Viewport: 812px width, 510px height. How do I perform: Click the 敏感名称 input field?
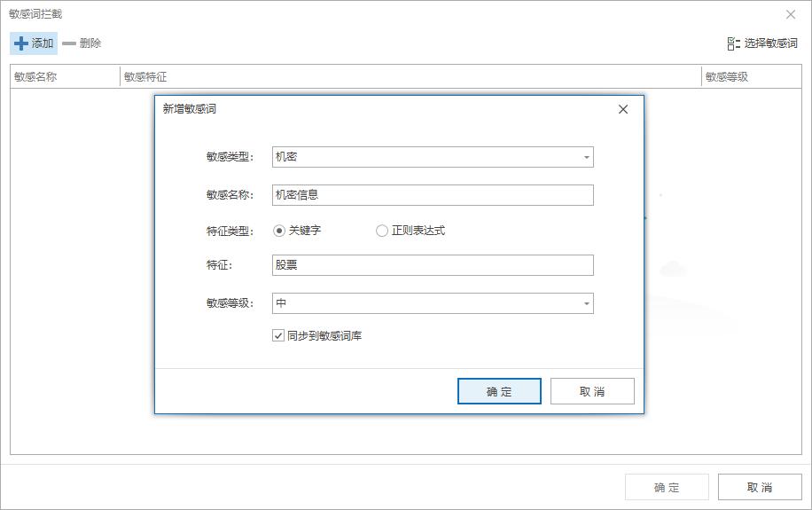pyautogui.click(x=433, y=195)
